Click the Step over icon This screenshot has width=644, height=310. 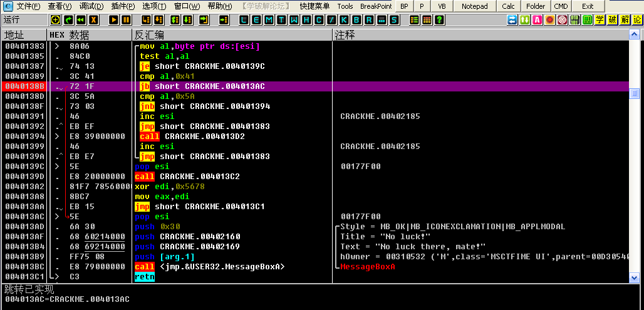tap(159, 19)
